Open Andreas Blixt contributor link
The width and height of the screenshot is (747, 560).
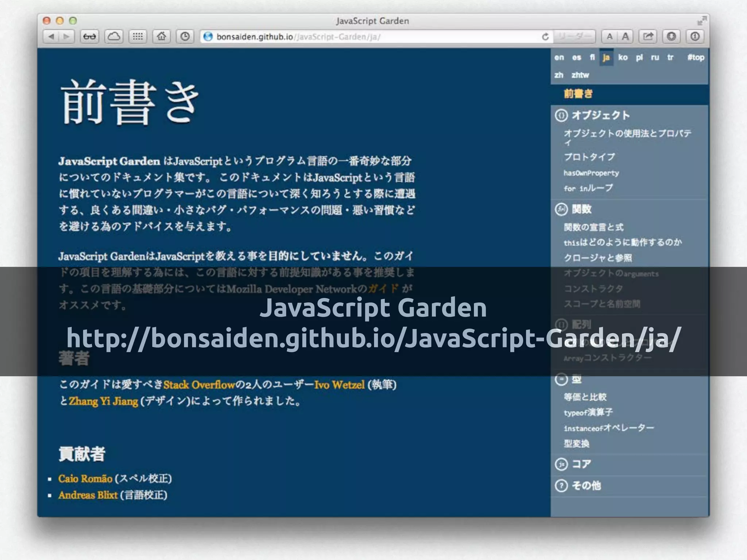pos(88,495)
